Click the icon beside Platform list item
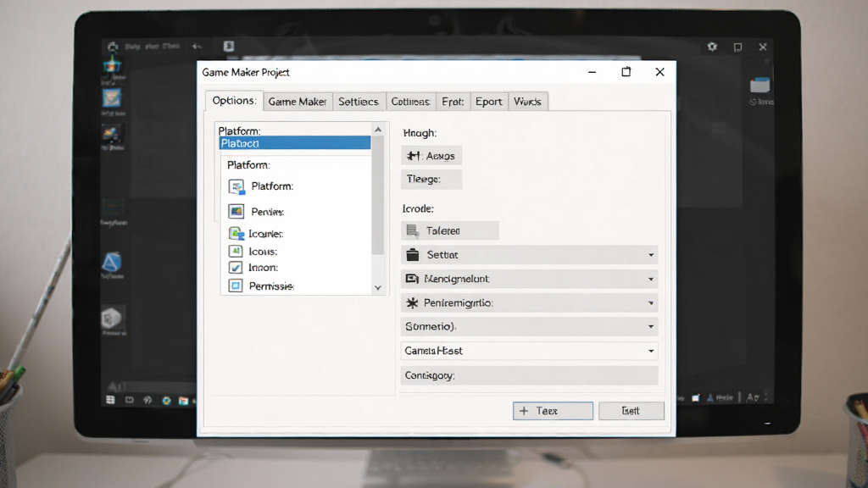 pyautogui.click(x=236, y=186)
